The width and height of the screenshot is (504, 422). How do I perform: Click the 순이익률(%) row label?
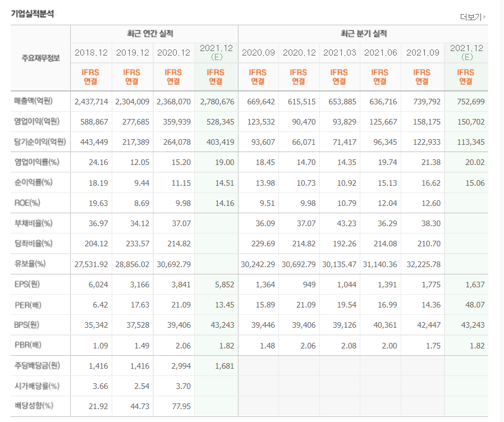coord(34,182)
